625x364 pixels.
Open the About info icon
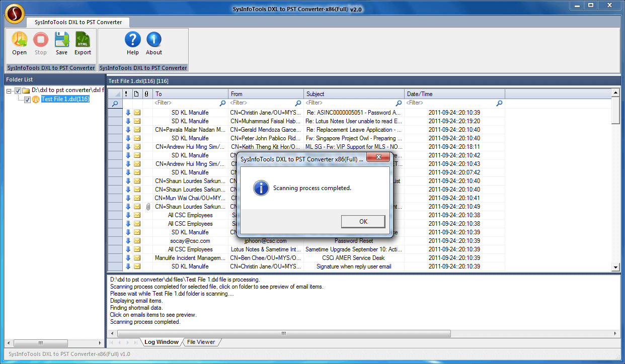pyautogui.click(x=154, y=40)
